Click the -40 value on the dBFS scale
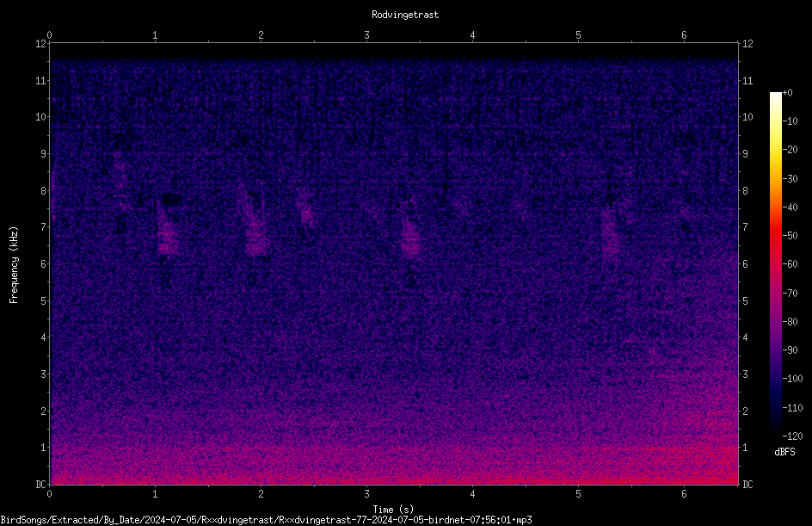This screenshot has width=812, height=526. [790, 207]
